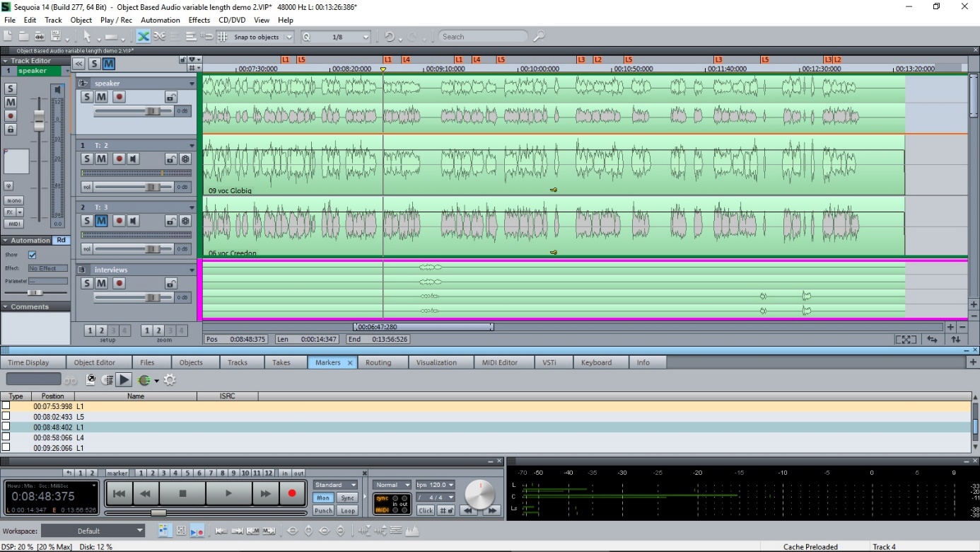Click the Punch button in transport
Screen dimensions: 980x552
pyautogui.click(x=323, y=510)
